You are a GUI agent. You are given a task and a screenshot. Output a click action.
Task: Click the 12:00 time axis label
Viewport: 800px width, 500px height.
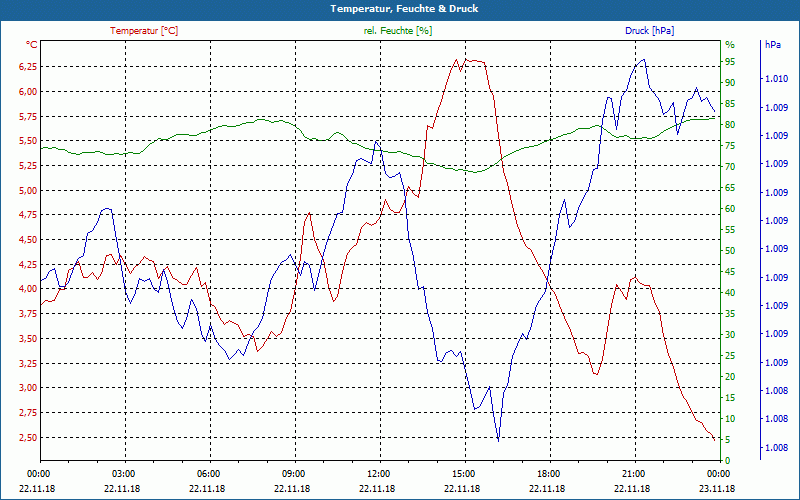tap(379, 473)
